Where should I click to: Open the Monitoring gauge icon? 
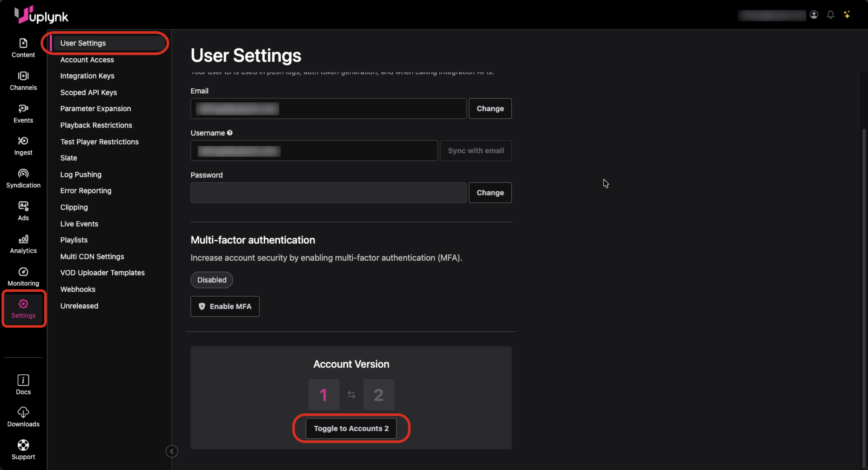[x=23, y=272]
